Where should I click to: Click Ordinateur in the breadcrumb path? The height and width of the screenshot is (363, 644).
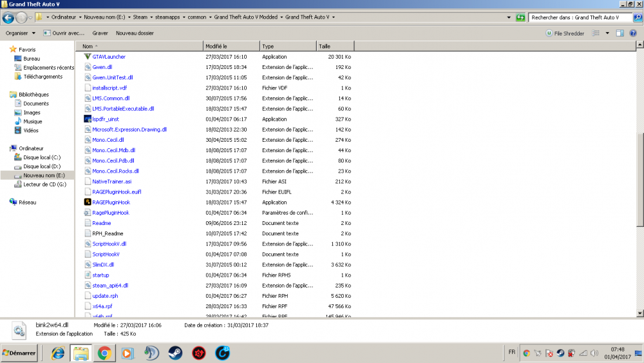pos(64,17)
